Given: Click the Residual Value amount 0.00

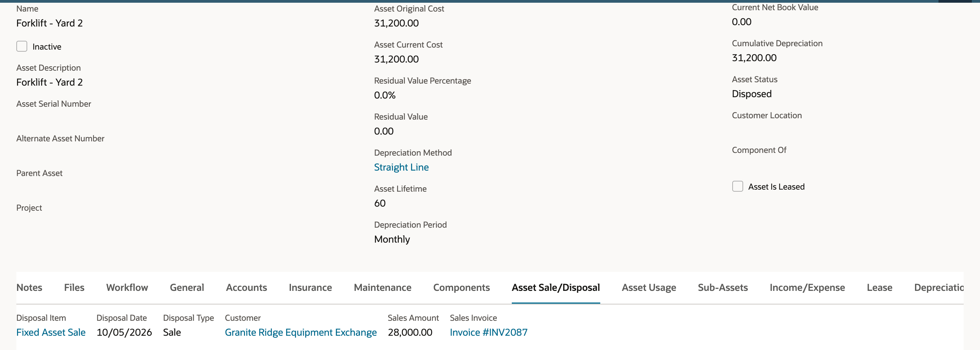Looking at the screenshot, I should click(383, 131).
